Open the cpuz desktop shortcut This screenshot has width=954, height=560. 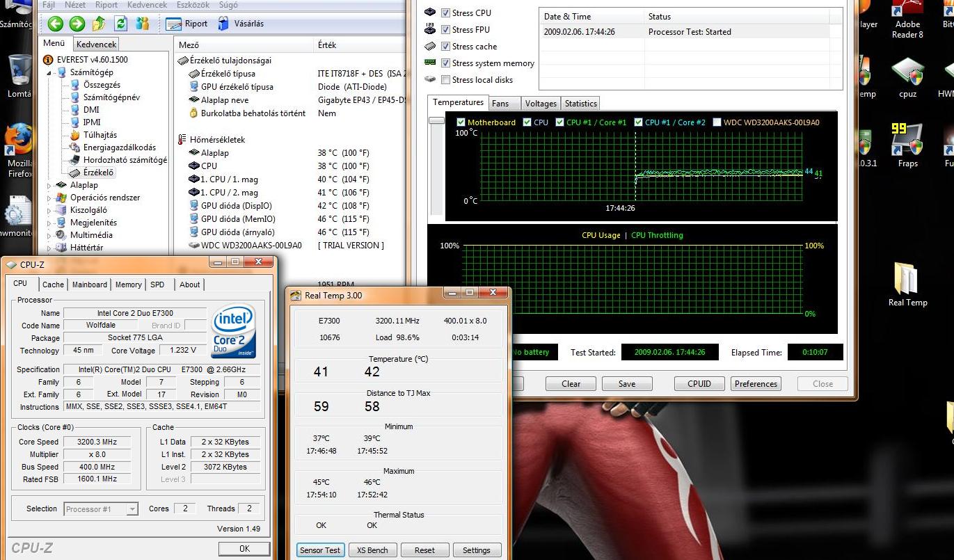coord(907,78)
